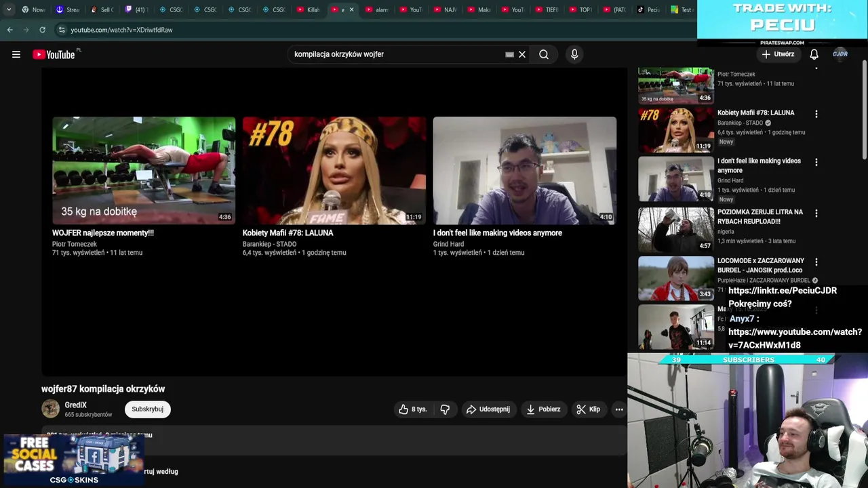
Task: Switch to the TikTok Peciu tab
Action: click(x=649, y=9)
